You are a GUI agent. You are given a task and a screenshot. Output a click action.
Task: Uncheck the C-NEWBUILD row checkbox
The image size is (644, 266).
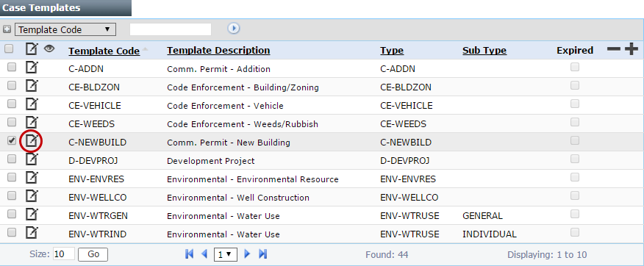[x=12, y=141]
